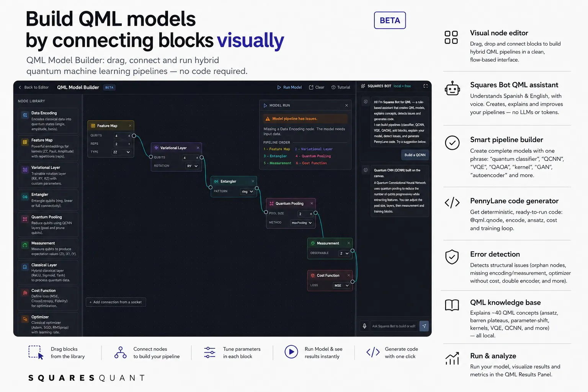Select the Optimizer library icon
Screen dimensions: 588x392
[x=25, y=319]
